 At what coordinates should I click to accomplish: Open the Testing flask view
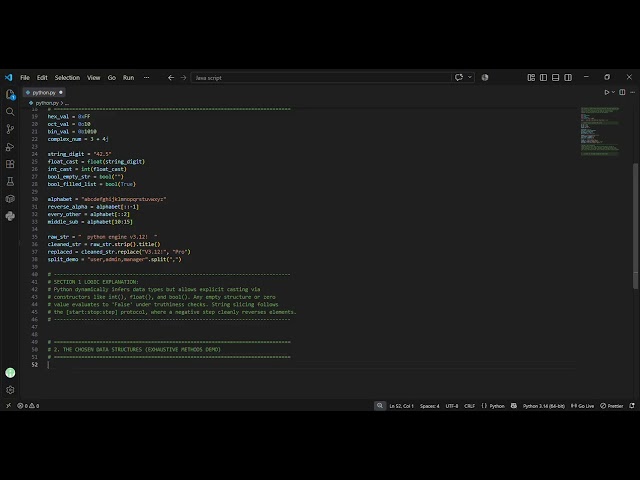tap(10, 182)
